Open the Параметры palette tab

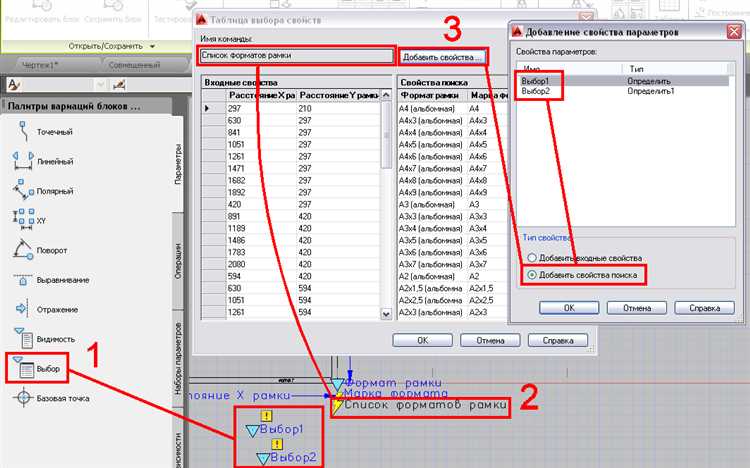[177, 164]
